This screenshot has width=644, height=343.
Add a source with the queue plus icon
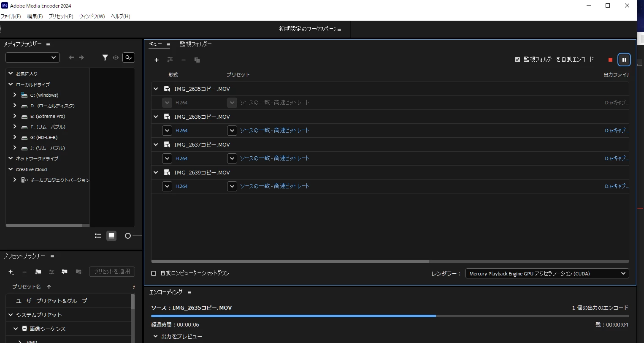(x=157, y=60)
